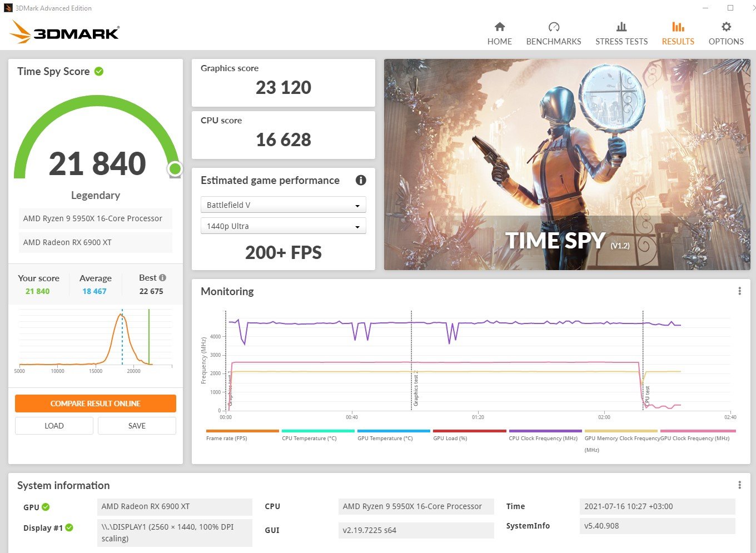Click the 3DMark logo
This screenshot has height=553, width=756.
[64, 32]
